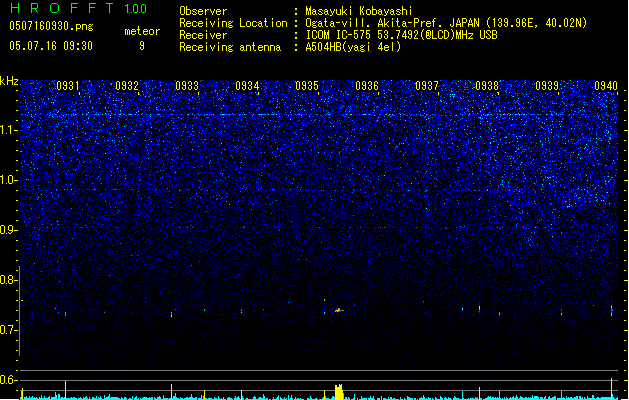Click the 'Observer' field label
The image size is (629, 400).
click(203, 11)
